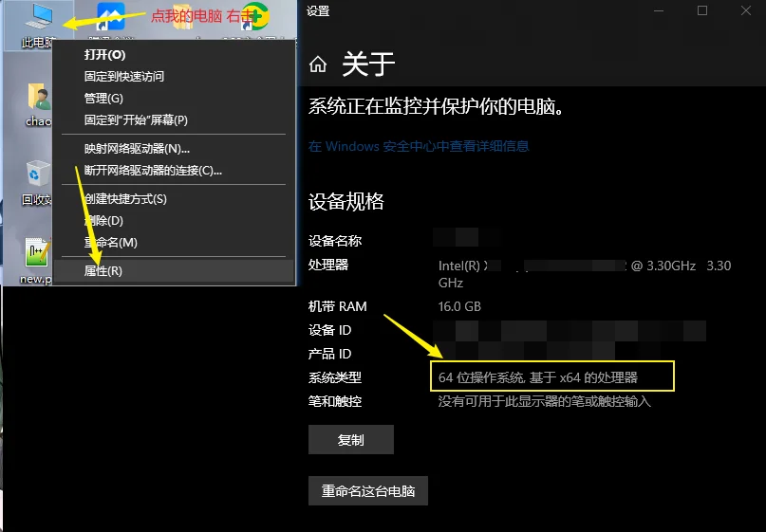This screenshot has width=766, height=532.
Task: Click the 设备规格 heading
Action: click(x=346, y=202)
